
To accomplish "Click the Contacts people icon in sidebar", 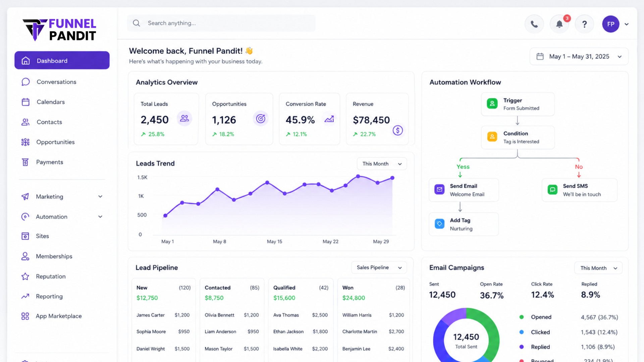I will 25,122.
